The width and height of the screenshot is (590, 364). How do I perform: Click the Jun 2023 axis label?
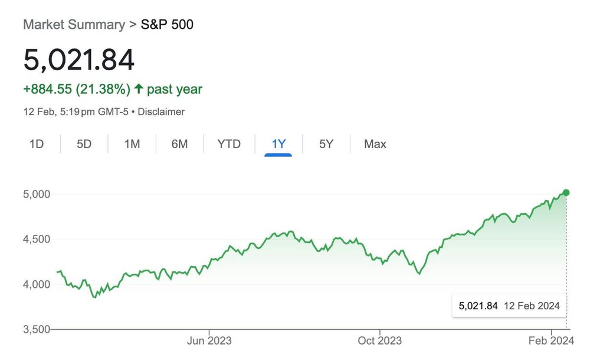click(209, 340)
